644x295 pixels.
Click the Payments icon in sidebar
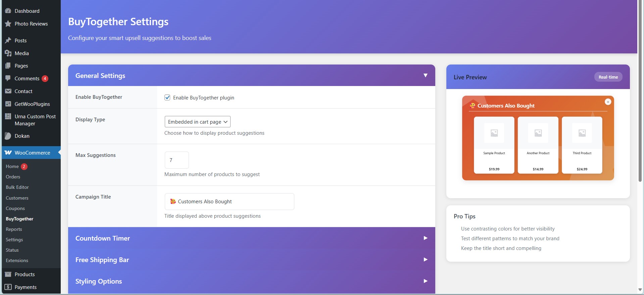coord(8,287)
